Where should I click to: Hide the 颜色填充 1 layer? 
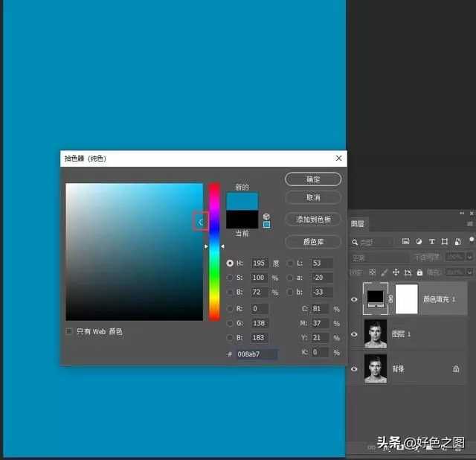[x=354, y=299]
